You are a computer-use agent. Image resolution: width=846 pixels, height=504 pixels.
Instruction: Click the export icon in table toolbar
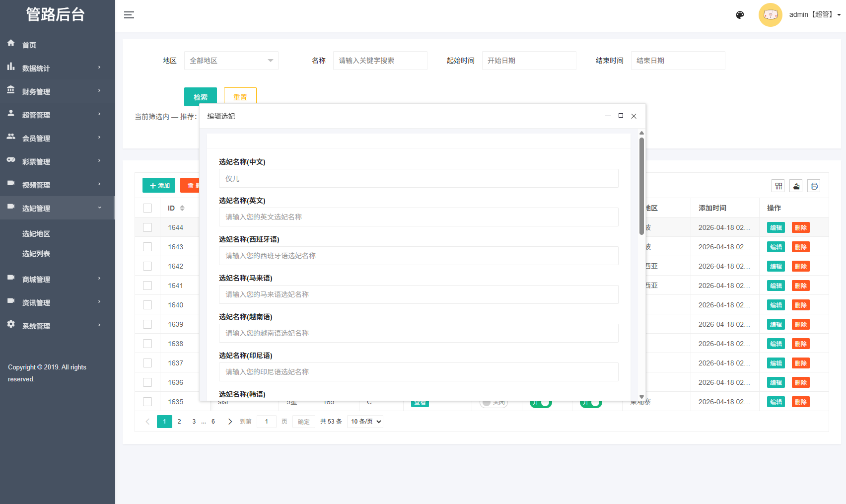coord(796,186)
